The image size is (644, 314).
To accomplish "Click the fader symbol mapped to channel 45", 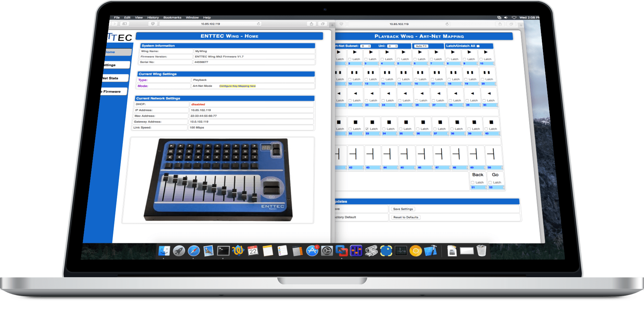I will (x=404, y=154).
